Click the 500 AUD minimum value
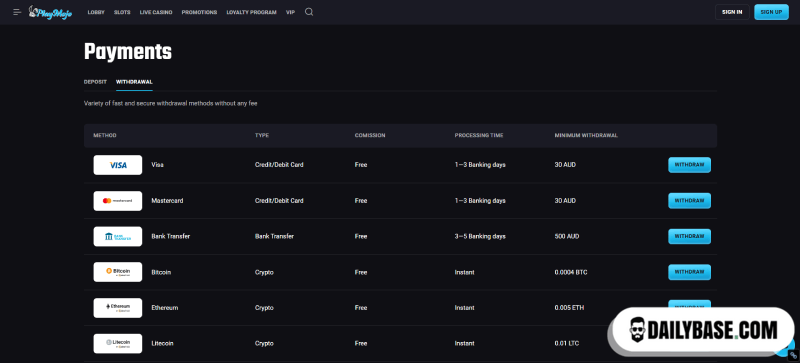Viewport: 800px width, 363px height. click(x=567, y=236)
